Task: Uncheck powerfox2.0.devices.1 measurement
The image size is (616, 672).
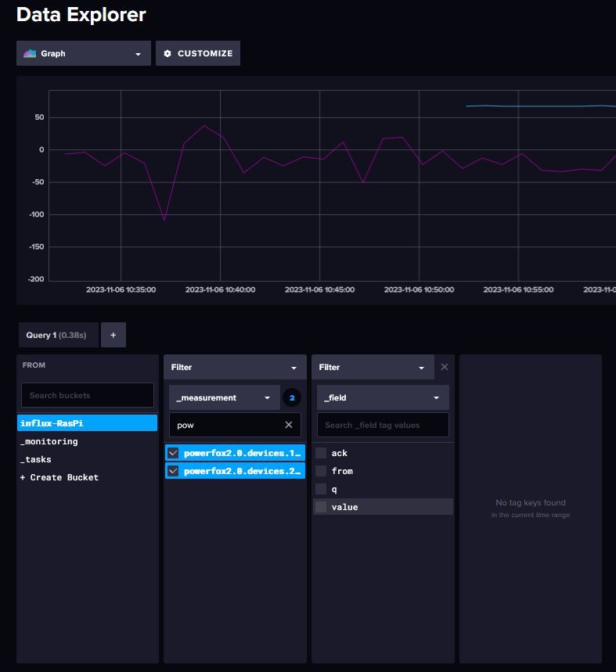Action: [174, 453]
